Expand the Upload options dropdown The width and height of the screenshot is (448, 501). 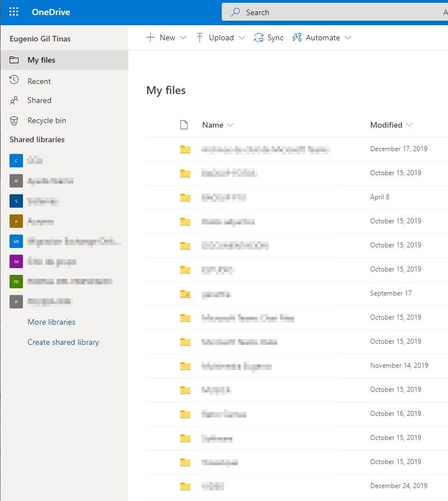coord(241,38)
